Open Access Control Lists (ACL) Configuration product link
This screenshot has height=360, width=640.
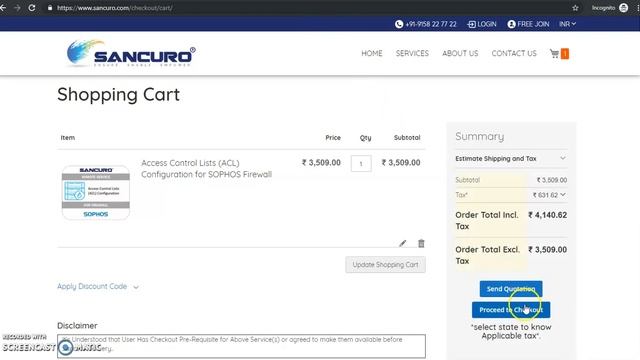click(207, 169)
